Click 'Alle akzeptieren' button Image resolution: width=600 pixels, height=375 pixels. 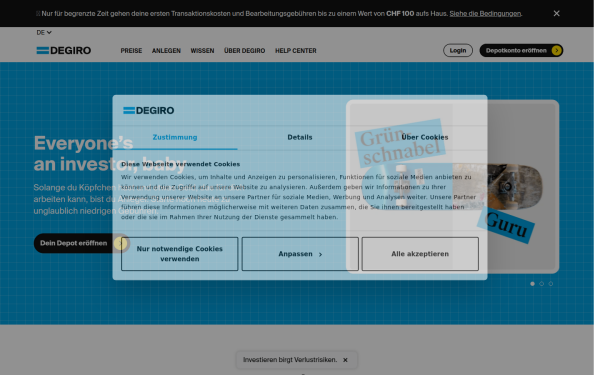[x=420, y=254]
